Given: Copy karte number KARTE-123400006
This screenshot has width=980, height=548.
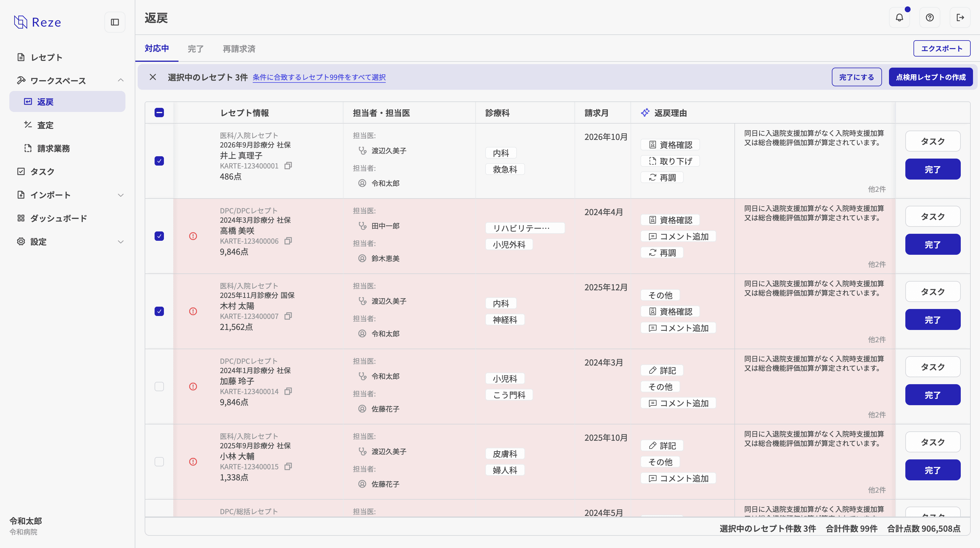Looking at the screenshot, I should click(288, 241).
